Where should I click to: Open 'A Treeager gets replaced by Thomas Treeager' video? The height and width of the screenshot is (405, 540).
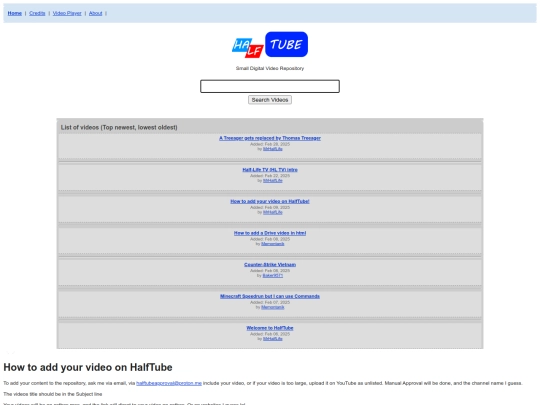click(270, 138)
